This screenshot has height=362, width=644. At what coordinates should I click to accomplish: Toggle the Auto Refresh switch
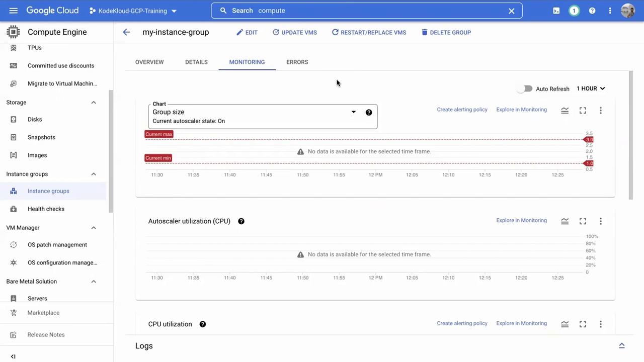click(x=525, y=88)
